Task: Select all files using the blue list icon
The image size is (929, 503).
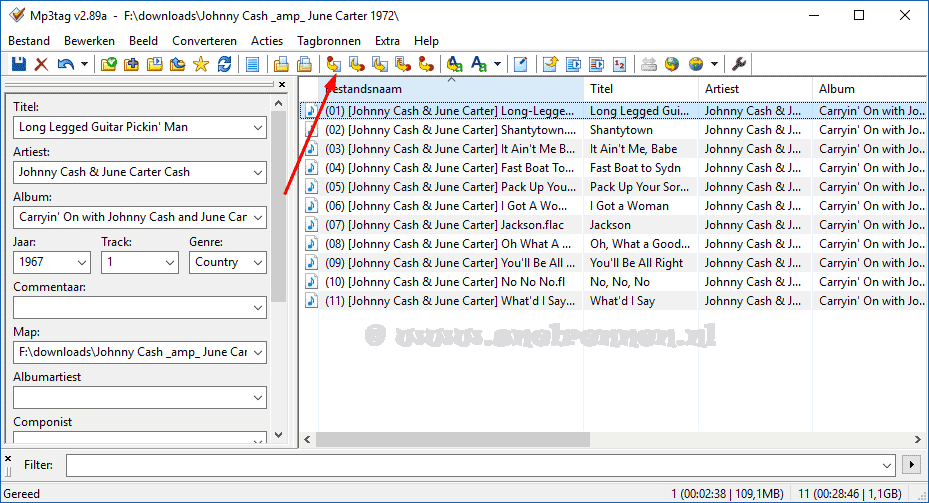Action: [252, 64]
